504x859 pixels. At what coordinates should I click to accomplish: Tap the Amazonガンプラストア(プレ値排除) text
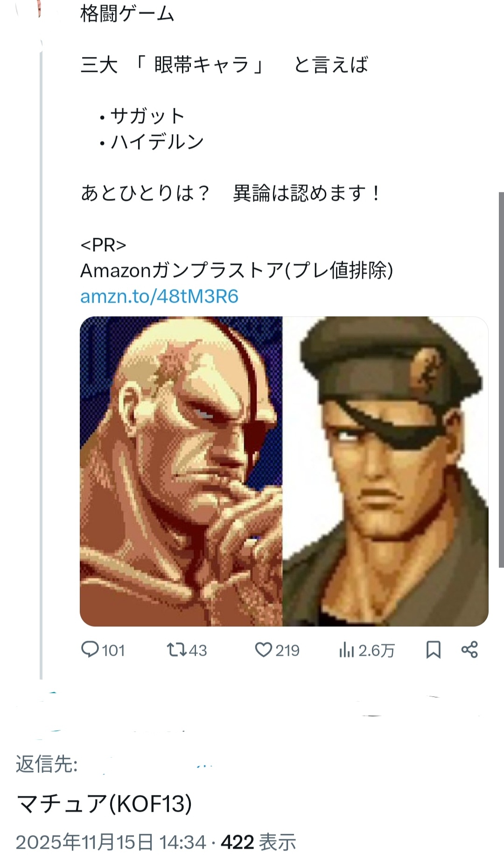coord(237,270)
